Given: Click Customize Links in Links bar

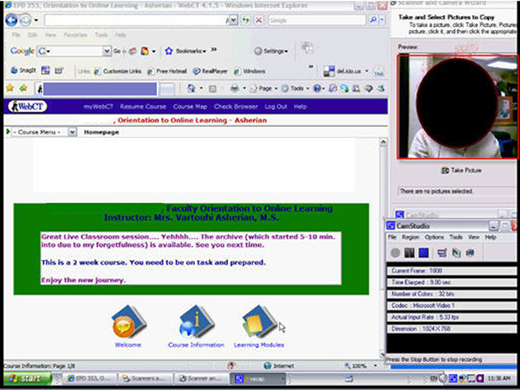Looking at the screenshot, I should point(118,71).
